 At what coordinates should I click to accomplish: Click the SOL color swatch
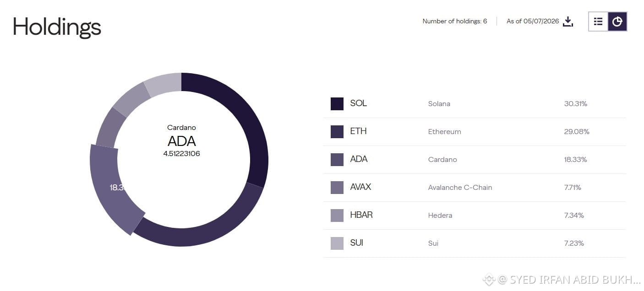tap(337, 104)
